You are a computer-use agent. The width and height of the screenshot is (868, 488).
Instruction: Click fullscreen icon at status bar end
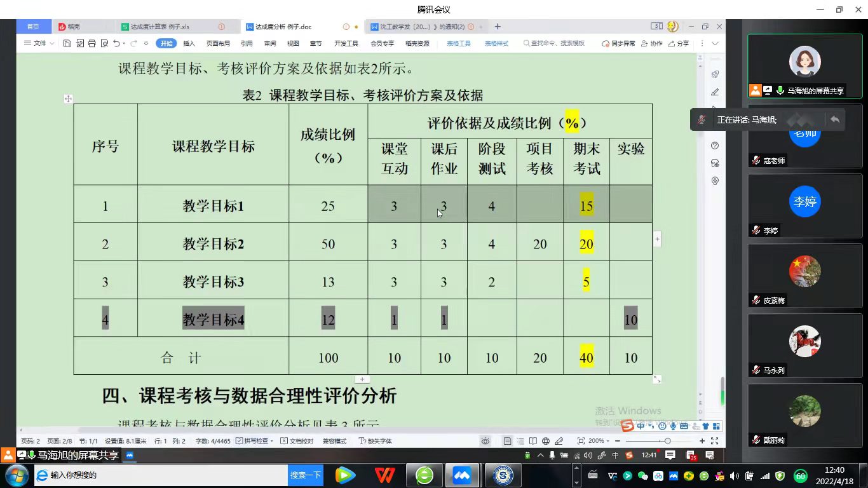coord(715,441)
